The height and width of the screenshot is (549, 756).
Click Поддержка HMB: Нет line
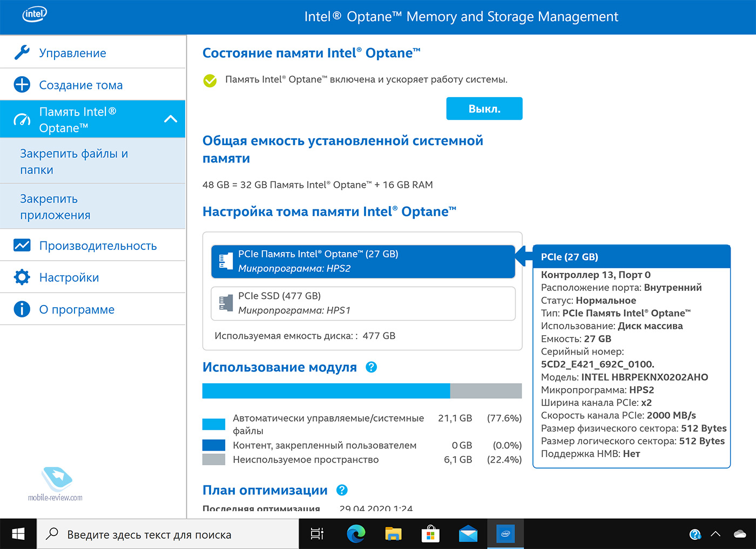point(591,453)
